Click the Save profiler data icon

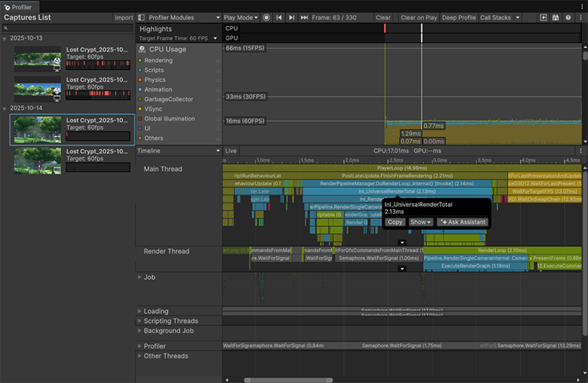(x=555, y=17)
